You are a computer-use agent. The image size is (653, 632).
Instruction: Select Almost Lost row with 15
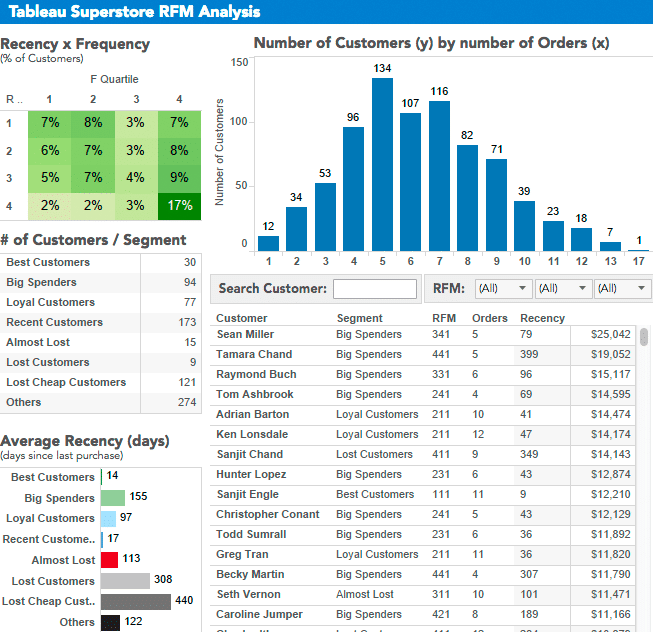(101, 342)
